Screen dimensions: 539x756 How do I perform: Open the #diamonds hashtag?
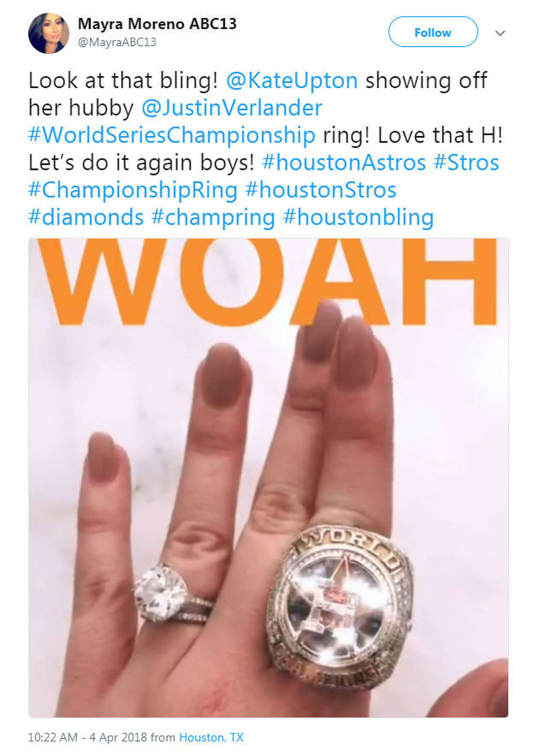coord(86,217)
